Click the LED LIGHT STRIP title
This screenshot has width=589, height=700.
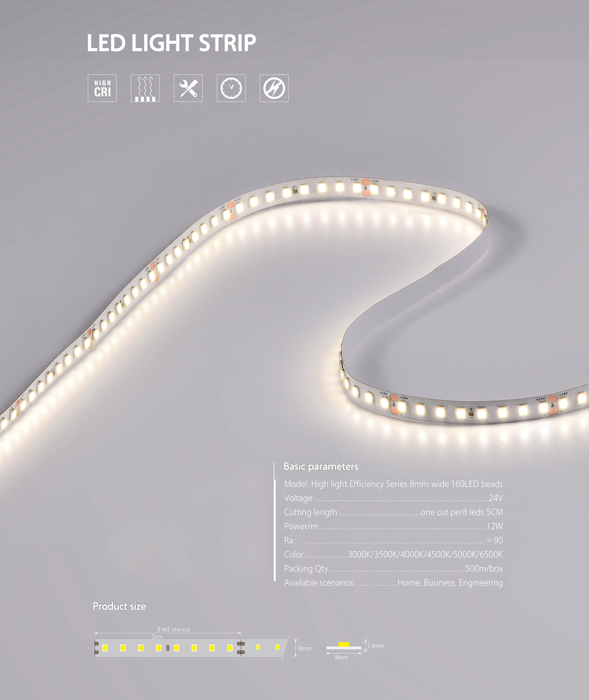click(171, 43)
